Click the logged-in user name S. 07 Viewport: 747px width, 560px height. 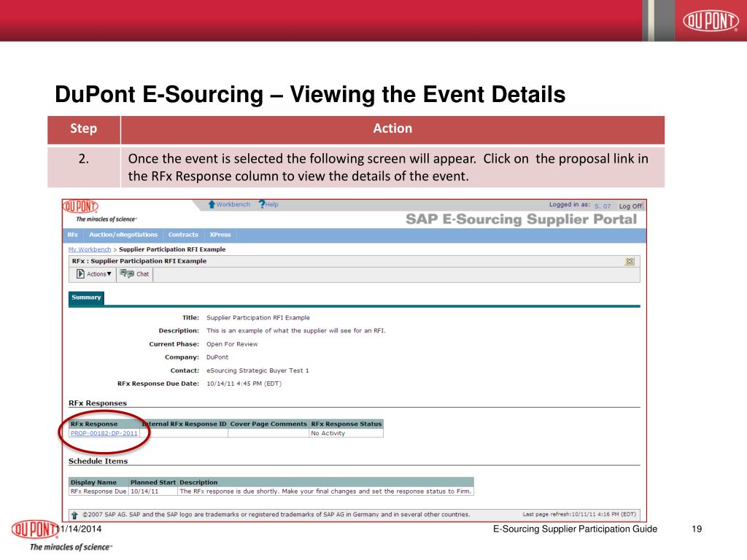[603, 206]
